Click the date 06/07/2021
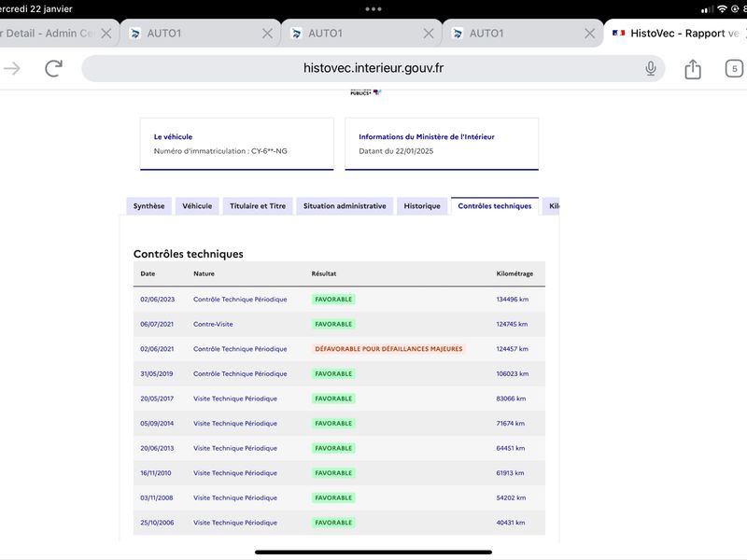747x560 pixels. pos(157,324)
